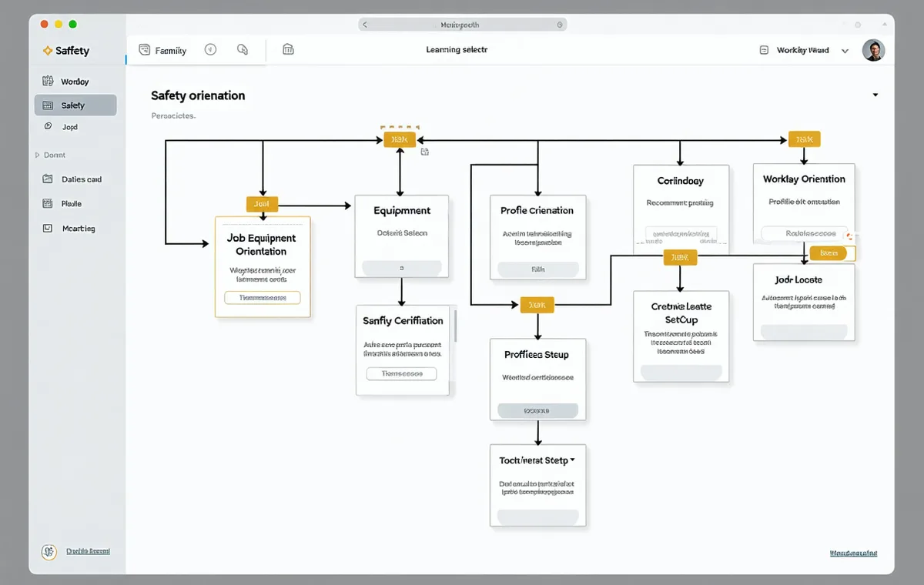Select the Safety sidebar item
Viewport: 924px width, 585px height.
(75, 105)
